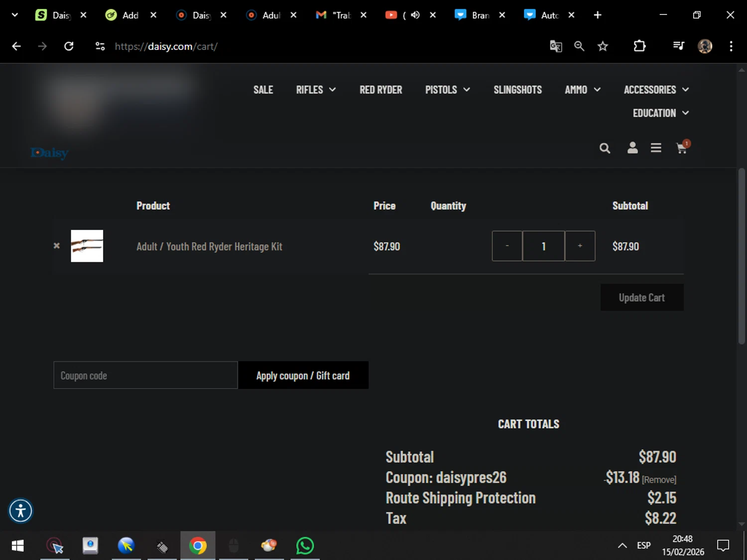Viewport: 747px width, 560px height.
Task: Open a new browser tab
Action: click(x=598, y=15)
